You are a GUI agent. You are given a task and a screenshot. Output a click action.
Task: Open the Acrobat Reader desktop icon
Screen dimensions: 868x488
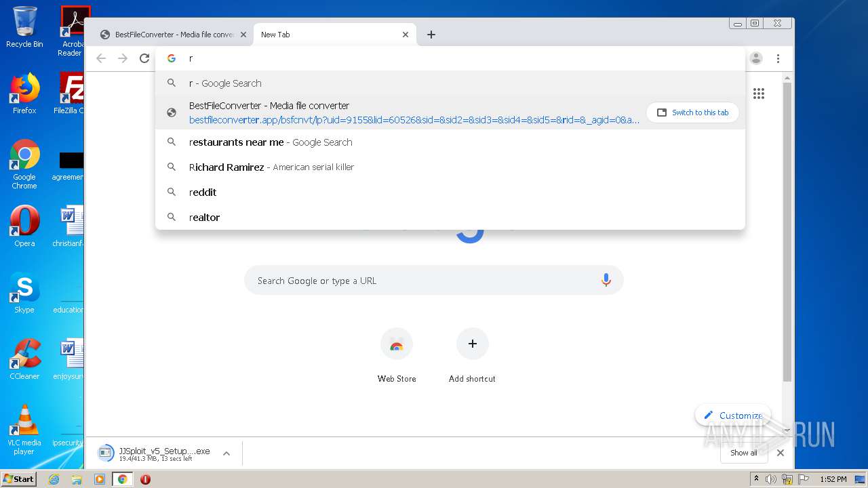tap(71, 31)
